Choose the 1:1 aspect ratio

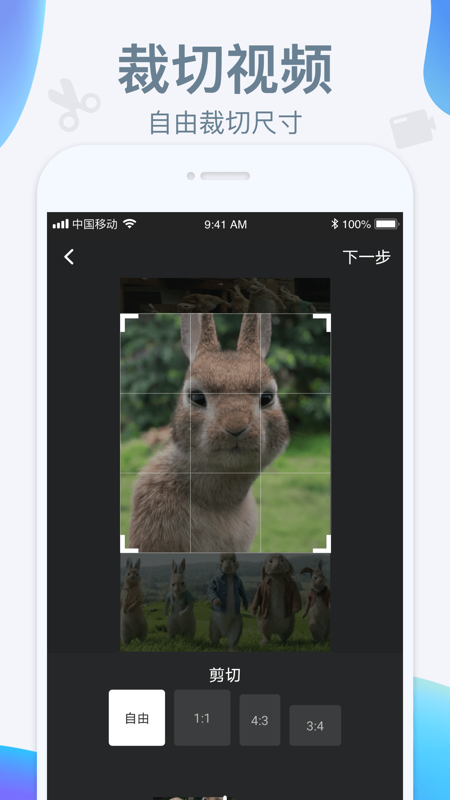click(x=202, y=718)
